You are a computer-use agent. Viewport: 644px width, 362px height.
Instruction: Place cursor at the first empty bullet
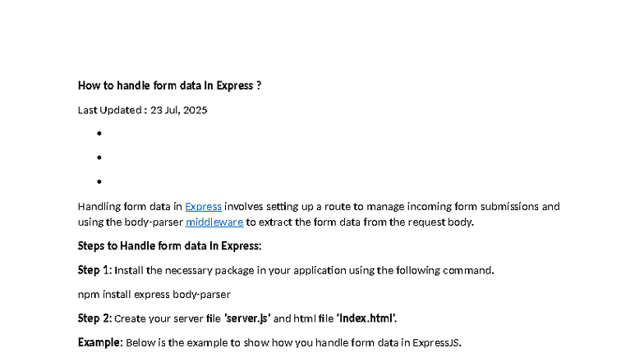coord(99,133)
